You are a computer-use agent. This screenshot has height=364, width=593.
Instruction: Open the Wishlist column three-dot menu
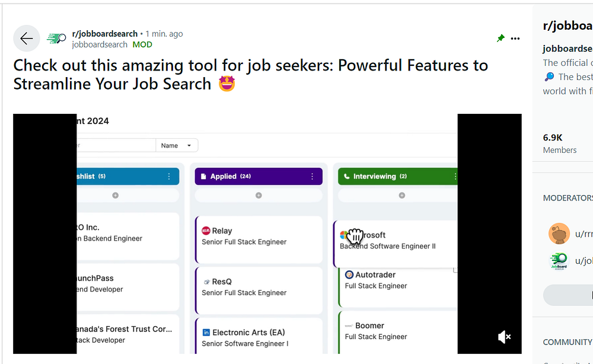(169, 176)
